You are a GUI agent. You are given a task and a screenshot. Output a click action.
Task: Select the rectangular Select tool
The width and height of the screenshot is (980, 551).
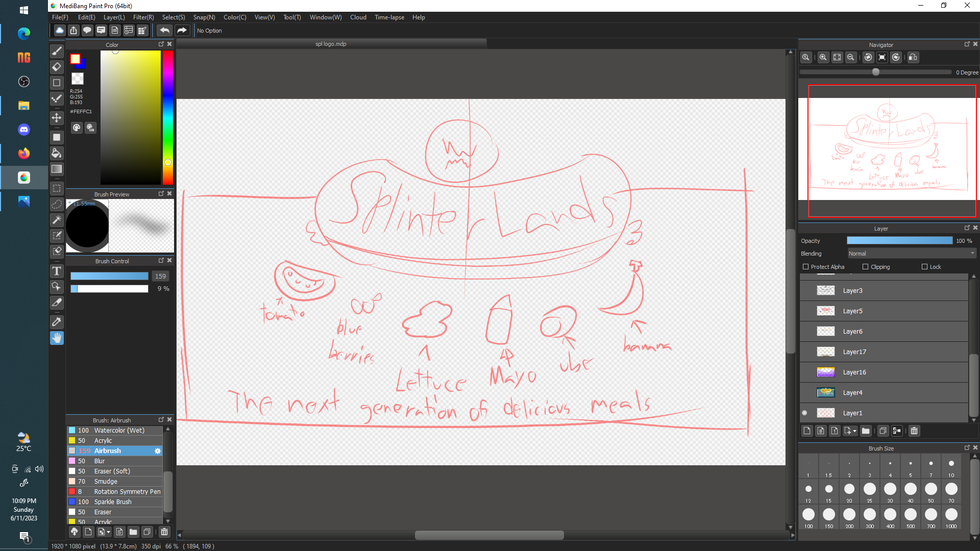tap(57, 188)
